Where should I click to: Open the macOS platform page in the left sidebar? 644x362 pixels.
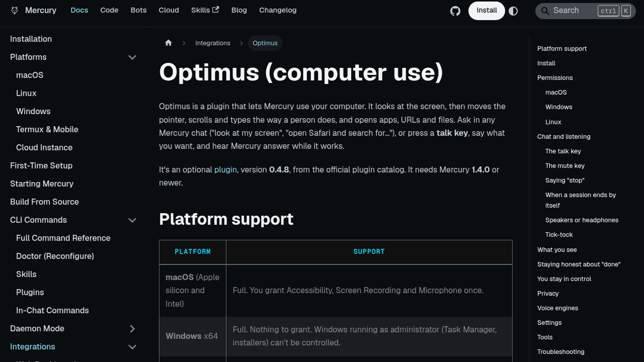[30, 75]
